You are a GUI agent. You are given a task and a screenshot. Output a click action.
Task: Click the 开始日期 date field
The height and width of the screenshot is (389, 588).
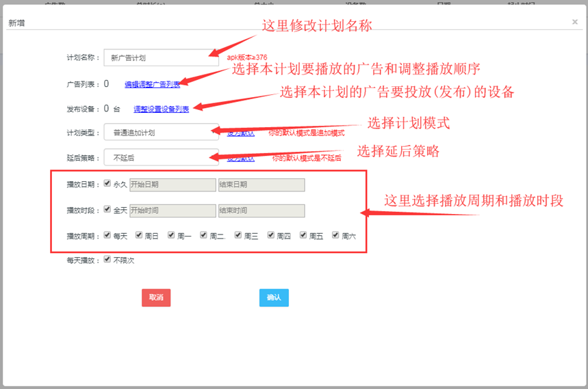pos(172,185)
